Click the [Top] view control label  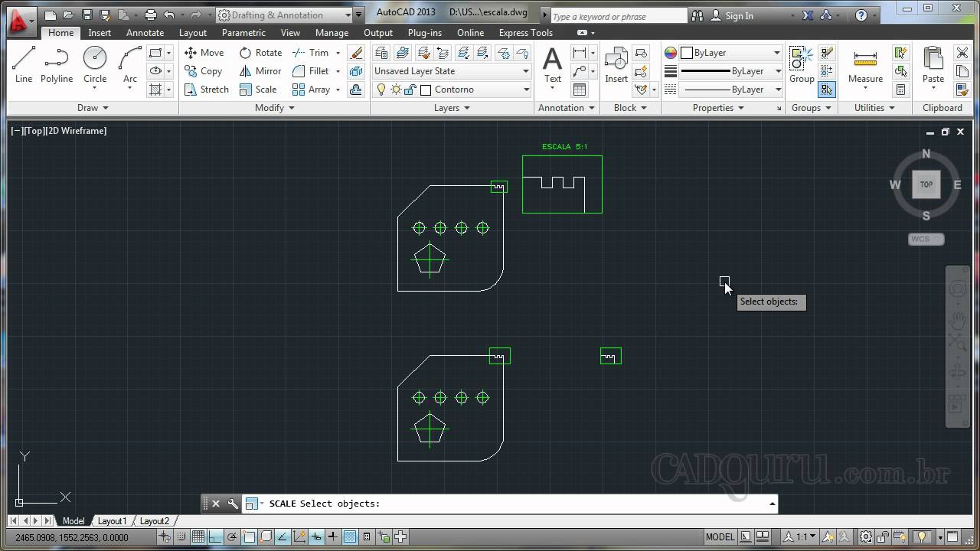pyautogui.click(x=33, y=131)
